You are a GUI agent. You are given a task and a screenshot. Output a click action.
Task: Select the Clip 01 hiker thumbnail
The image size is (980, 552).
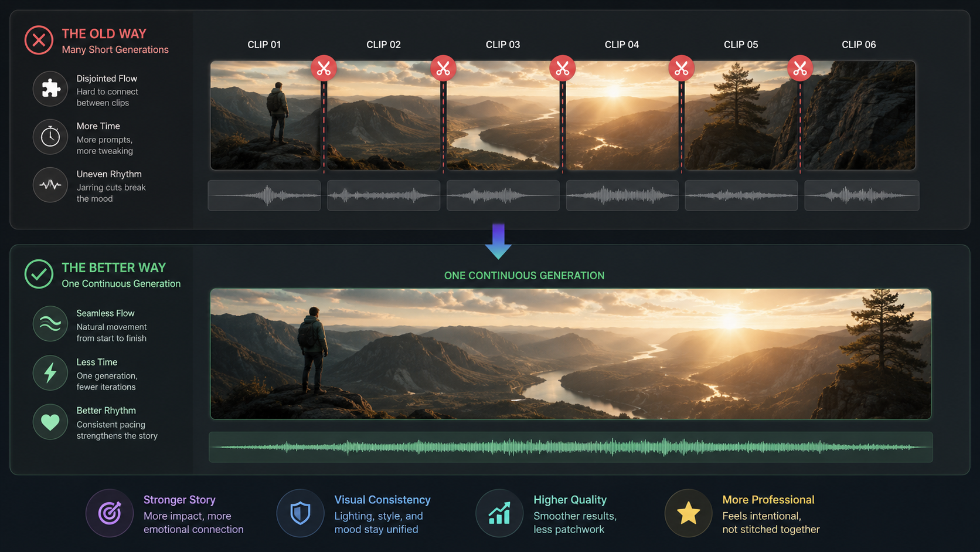point(266,116)
